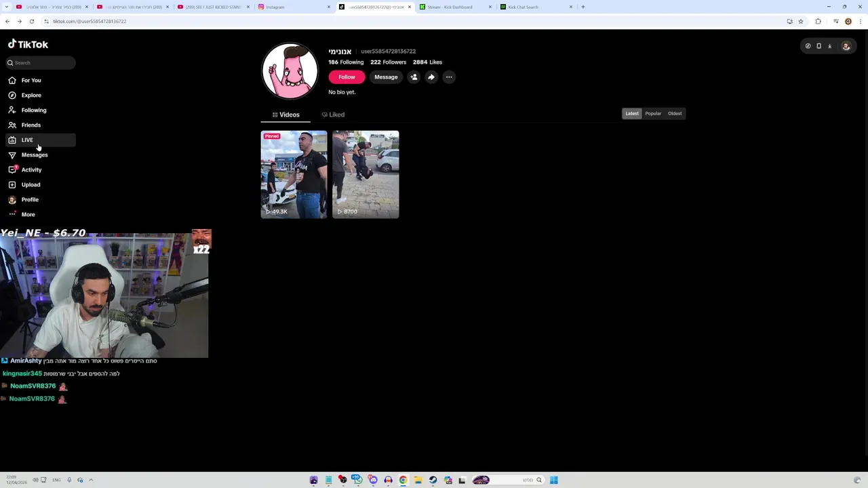Switch to the Liked tab
This screenshot has height=488, width=868.
333,115
